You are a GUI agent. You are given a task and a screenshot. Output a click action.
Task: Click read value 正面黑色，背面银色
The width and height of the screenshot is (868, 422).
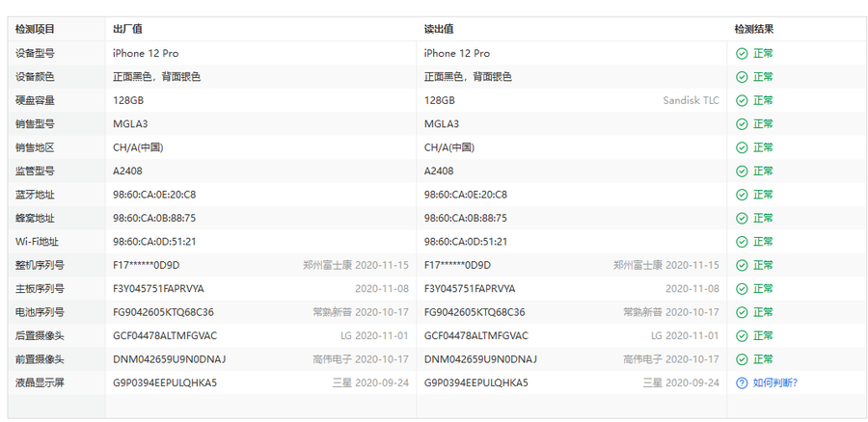tap(468, 77)
